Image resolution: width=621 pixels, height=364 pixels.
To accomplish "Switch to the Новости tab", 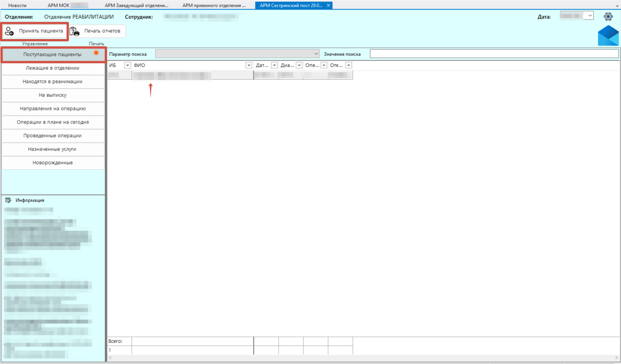I will (x=17, y=5).
